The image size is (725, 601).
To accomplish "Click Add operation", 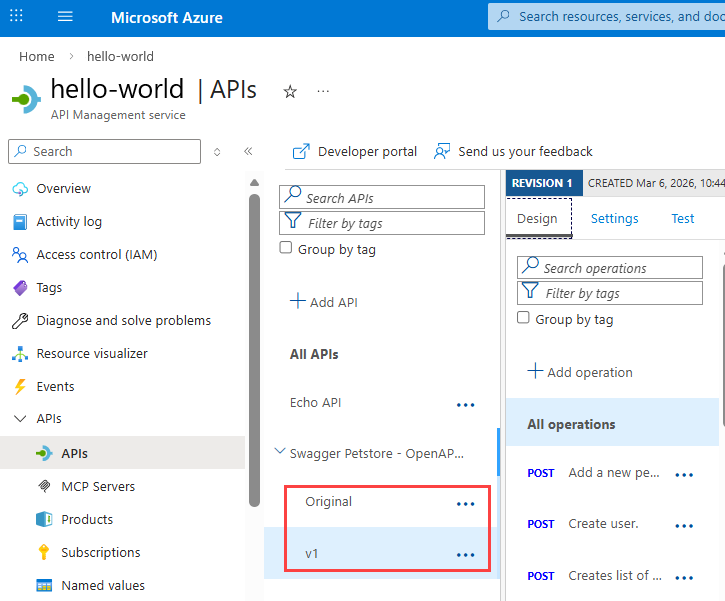I will point(580,372).
